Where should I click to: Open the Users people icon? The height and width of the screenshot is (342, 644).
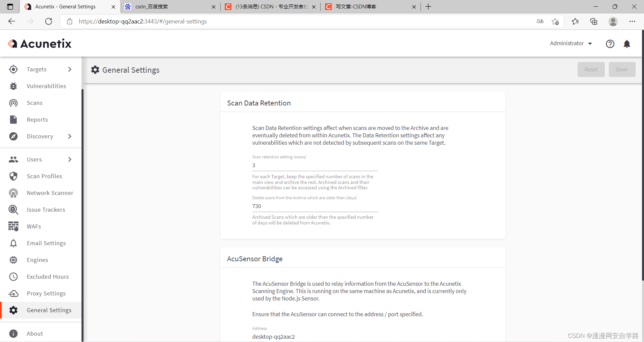coord(13,159)
